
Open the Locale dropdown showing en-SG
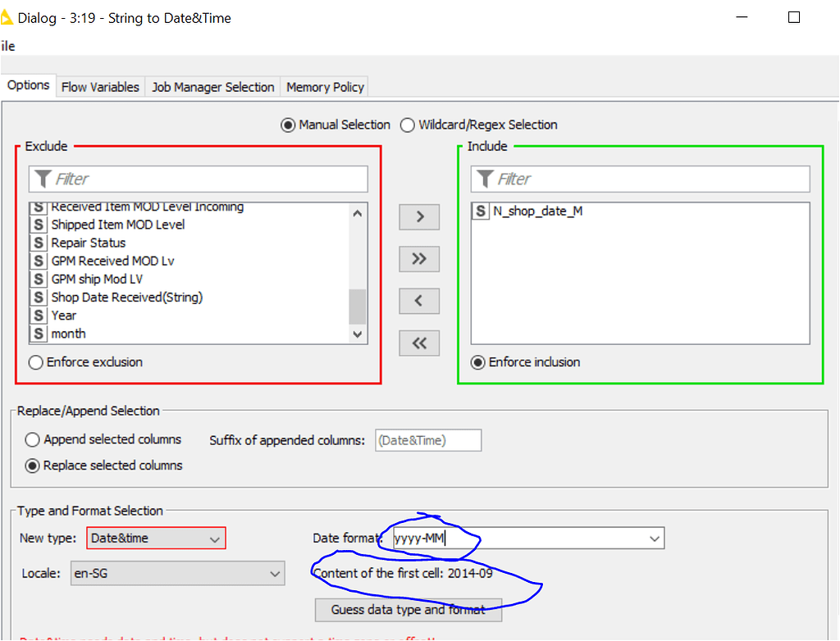[x=277, y=573]
